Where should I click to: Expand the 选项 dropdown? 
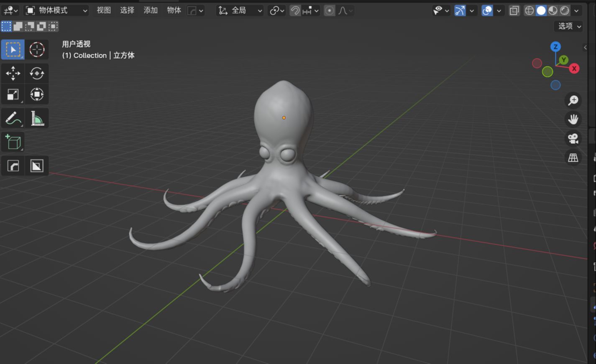tap(568, 26)
